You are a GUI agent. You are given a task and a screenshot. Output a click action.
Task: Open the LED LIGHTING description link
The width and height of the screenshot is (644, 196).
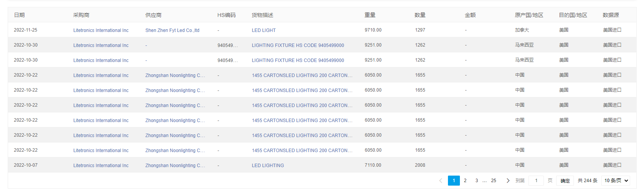coord(268,166)
